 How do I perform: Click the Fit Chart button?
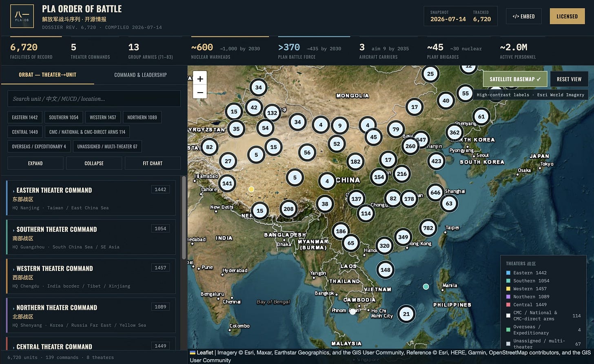tap(153, 163)
